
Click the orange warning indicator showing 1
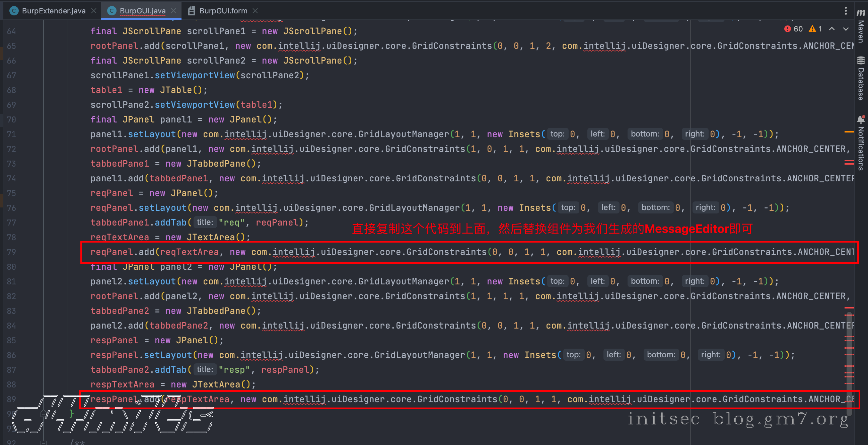pyautogui.click(x=815, y=29)
